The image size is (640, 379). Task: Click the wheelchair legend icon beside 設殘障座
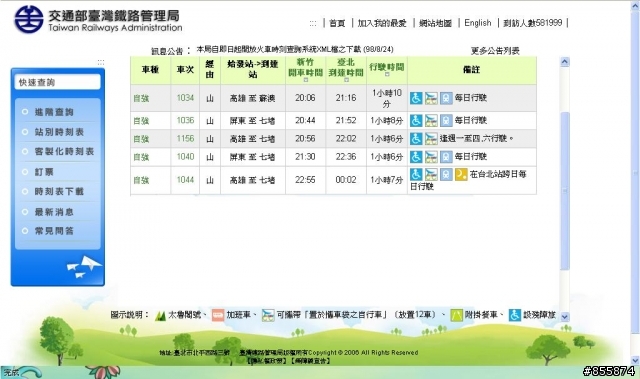[x=515, y=315]
